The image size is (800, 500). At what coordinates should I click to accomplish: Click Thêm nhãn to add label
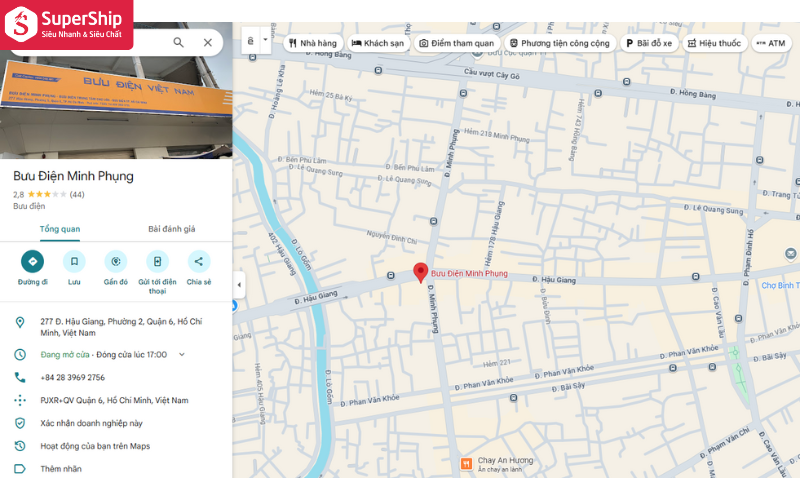[x=61, y=469]
